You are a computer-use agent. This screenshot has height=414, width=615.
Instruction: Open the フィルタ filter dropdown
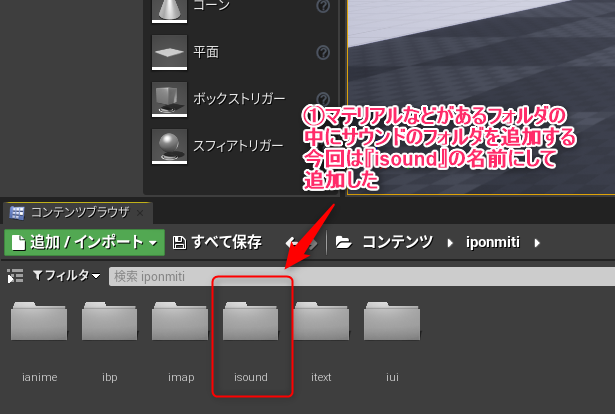click(x=67, y=276)
